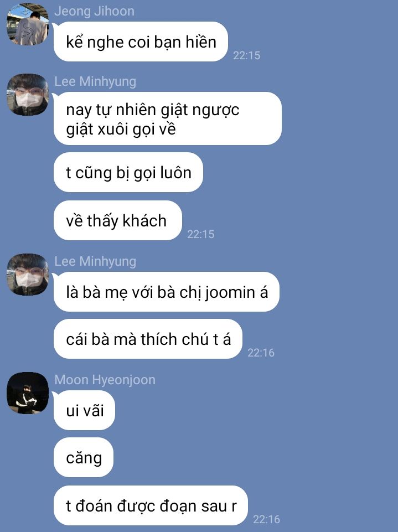Click the 22:15 timestamp after "về thấy khách"
398x532 pixels.
click(x=201, y=234)
